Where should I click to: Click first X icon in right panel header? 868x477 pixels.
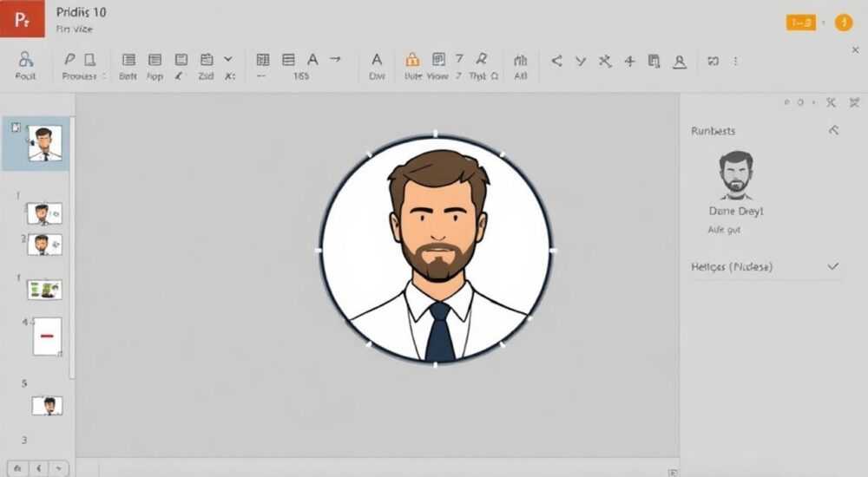click(x=831, y=102)
